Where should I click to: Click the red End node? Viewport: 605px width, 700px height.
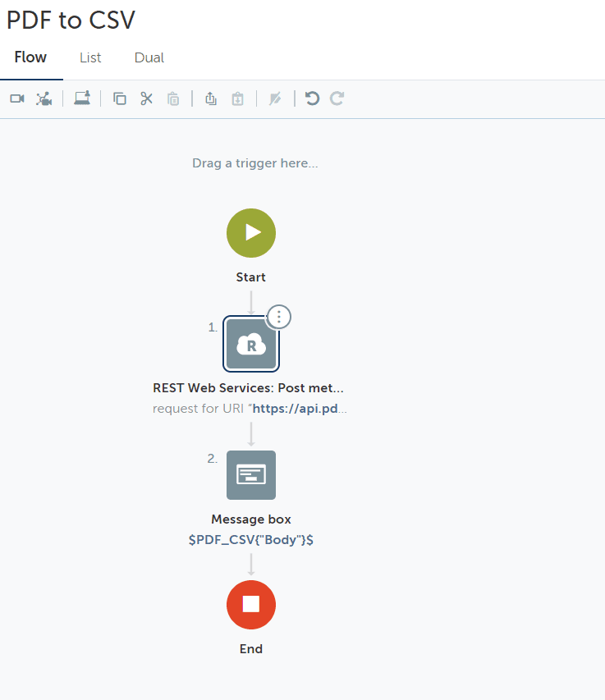[x=251, y=605]
